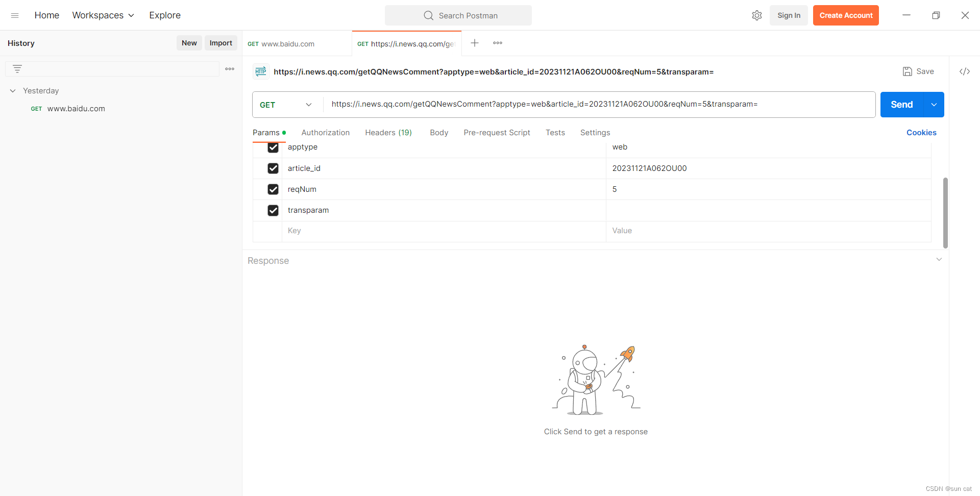Uncheck the transparam parameter checkbox
The height and width of the screenshot is (496, 980).
[273, 210]
